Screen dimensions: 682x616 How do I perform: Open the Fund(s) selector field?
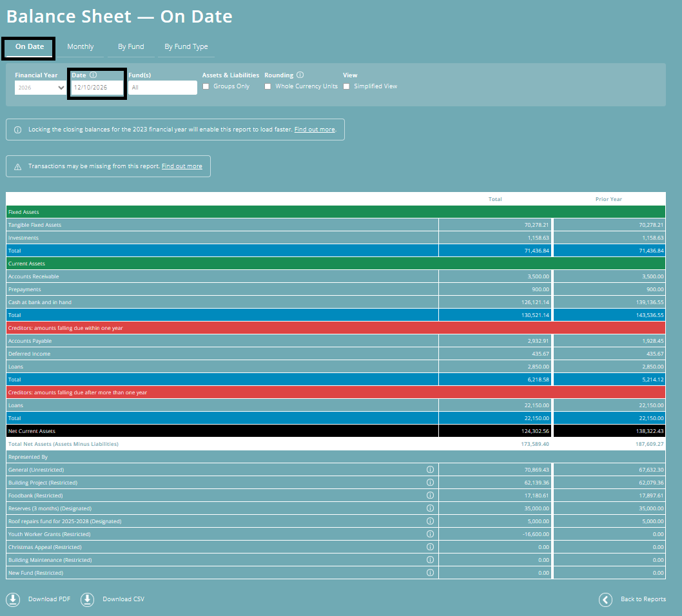coord(162,88)
